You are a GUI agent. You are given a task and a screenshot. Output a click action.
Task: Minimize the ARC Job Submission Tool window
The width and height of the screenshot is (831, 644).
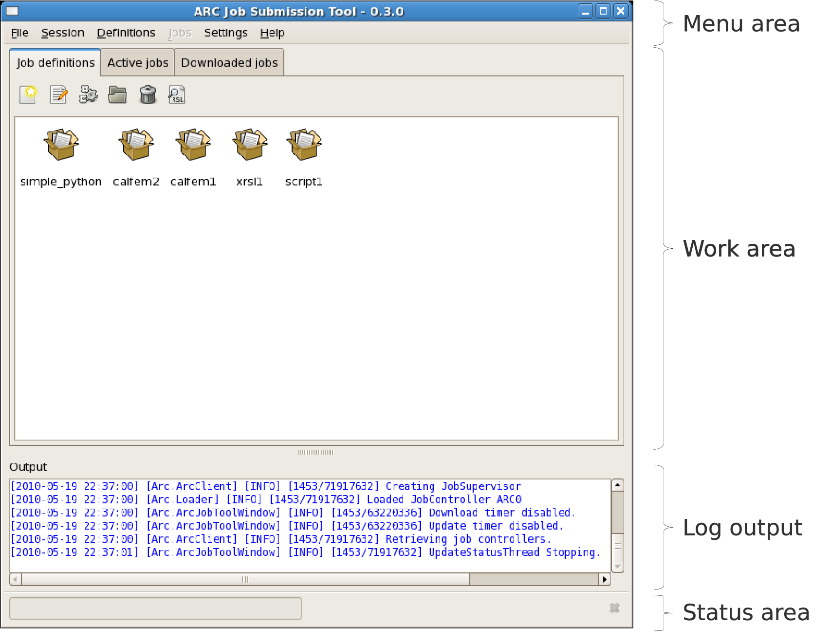coord(586,11)
